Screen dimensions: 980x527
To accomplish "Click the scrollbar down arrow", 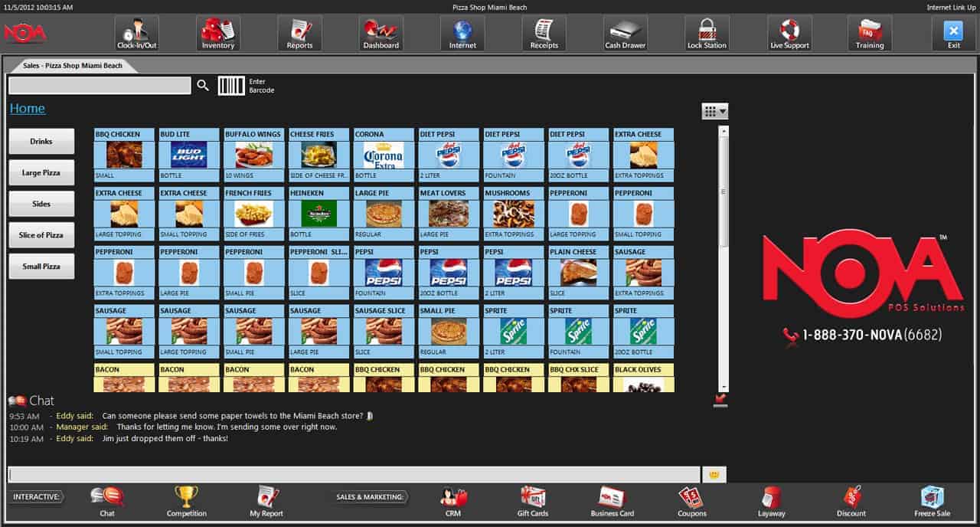I will click(724, 388).
